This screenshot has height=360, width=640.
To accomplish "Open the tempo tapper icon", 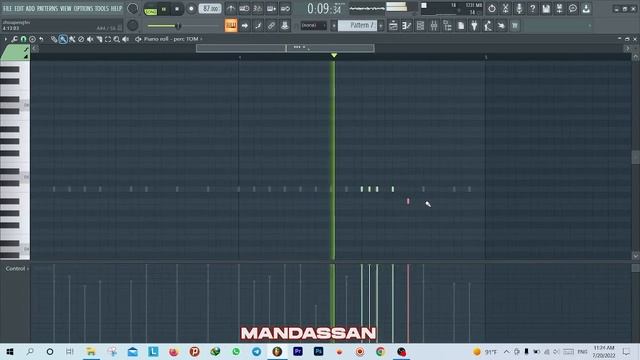I will (488, 26).
